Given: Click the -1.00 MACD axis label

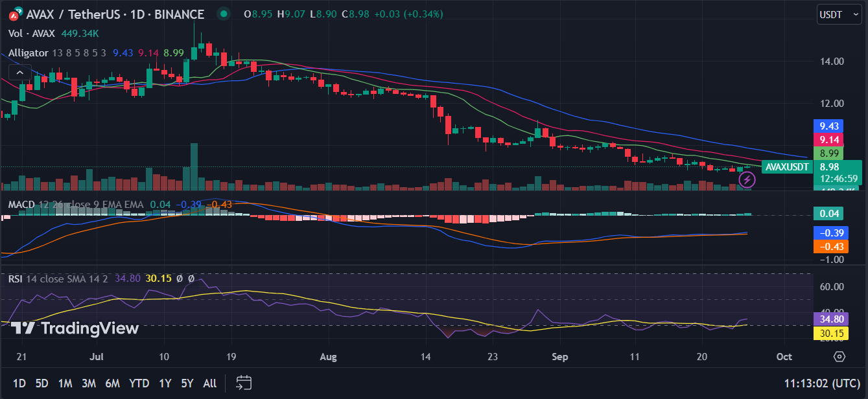Looking at the screenshot, I should click(x=830, y=259).
